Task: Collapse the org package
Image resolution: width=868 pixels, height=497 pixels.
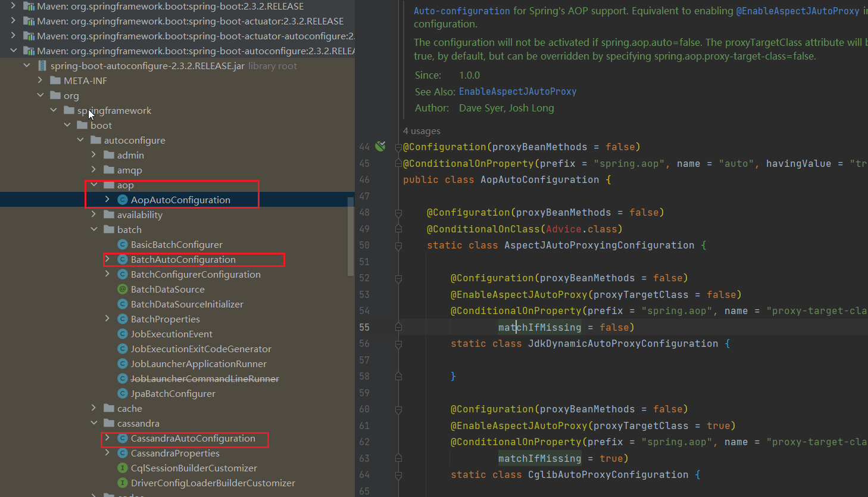Action: 40,95
